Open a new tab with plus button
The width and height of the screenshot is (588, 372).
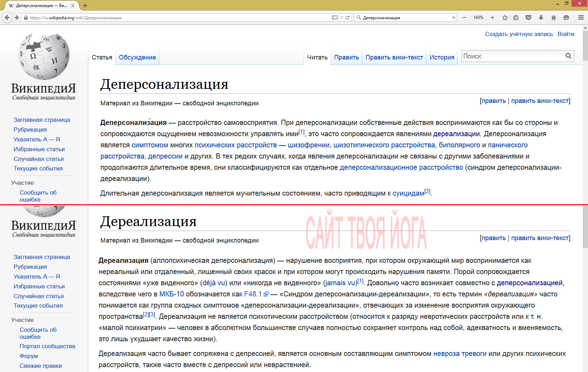pyautogui.click(x=85, y=6)
